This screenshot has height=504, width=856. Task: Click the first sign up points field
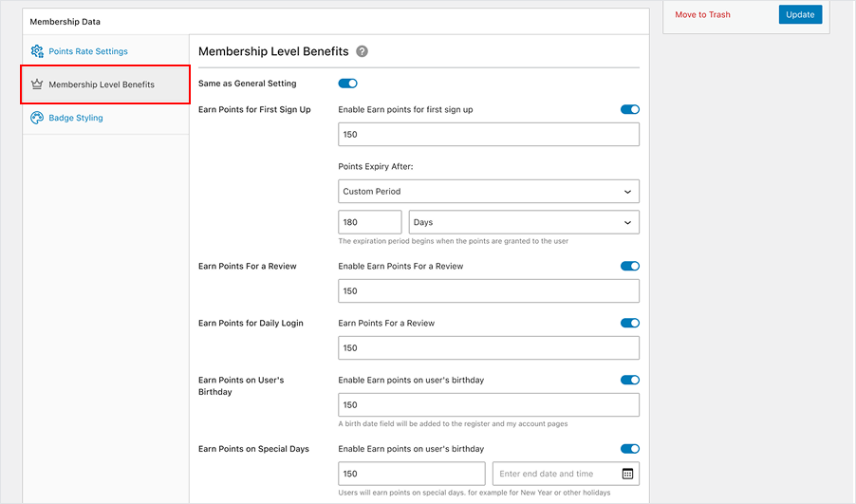[x=488, y=135]
